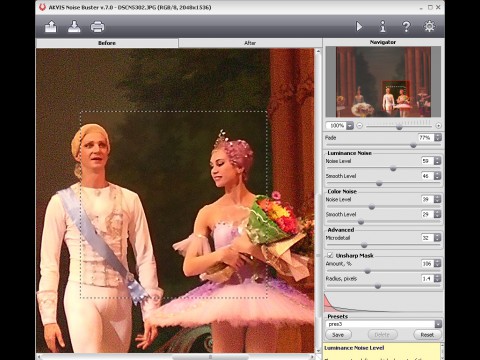Click the Reset button

[x=427, y=334]
